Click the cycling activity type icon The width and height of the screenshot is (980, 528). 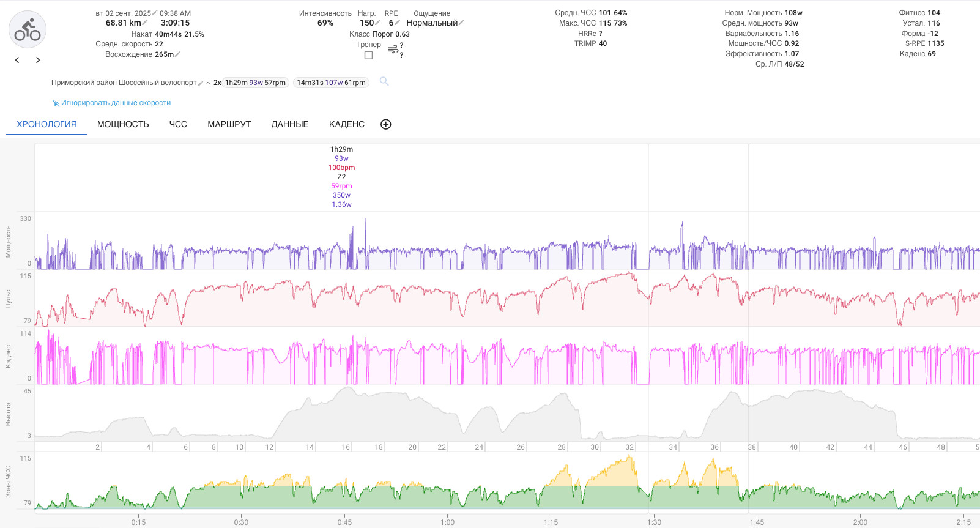[x=28, y=29]
